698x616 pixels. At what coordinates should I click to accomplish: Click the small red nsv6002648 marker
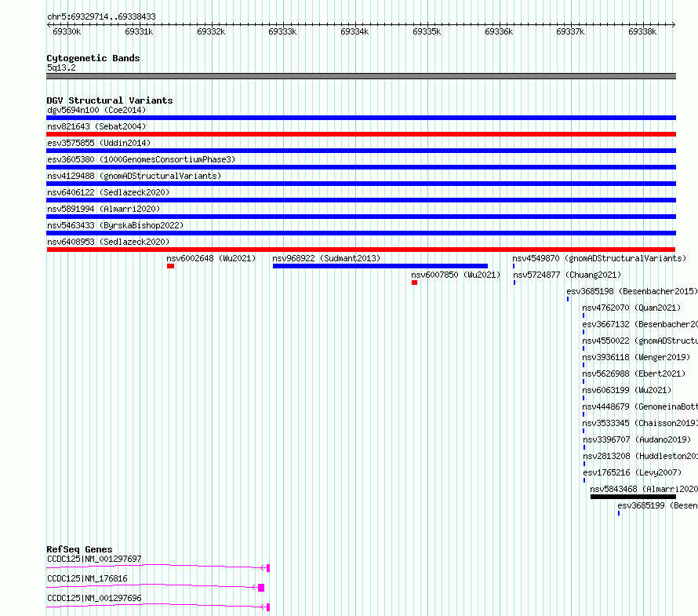coord(170,266)
